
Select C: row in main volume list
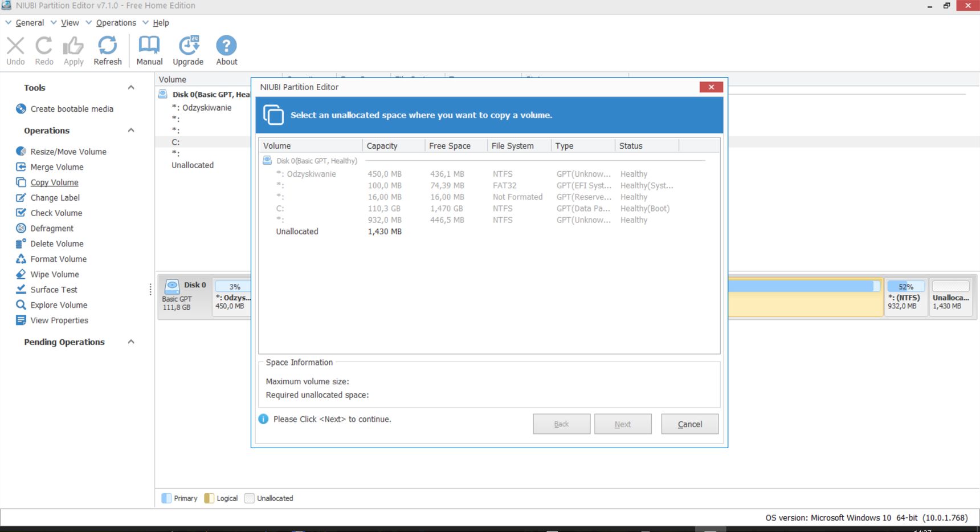175,142
